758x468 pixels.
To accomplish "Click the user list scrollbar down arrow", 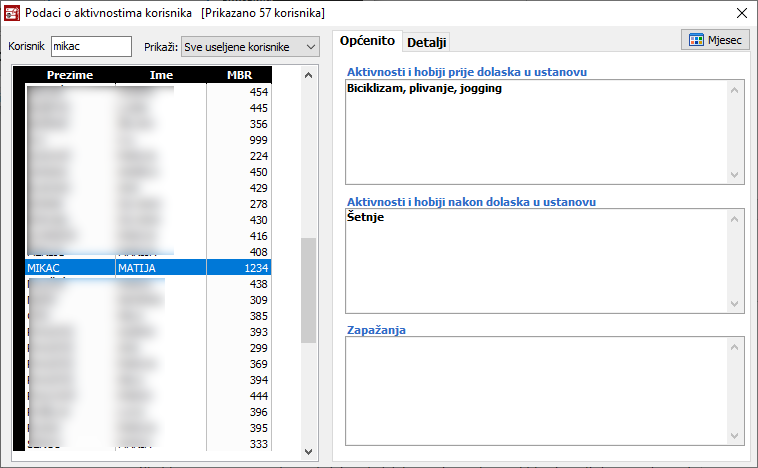I will 308,451.
